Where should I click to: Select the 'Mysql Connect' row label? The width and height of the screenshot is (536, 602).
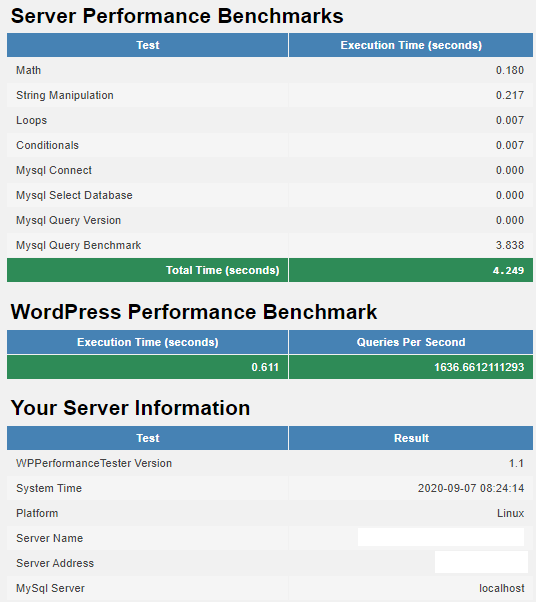pyautogui.click(x=54, y=170)
